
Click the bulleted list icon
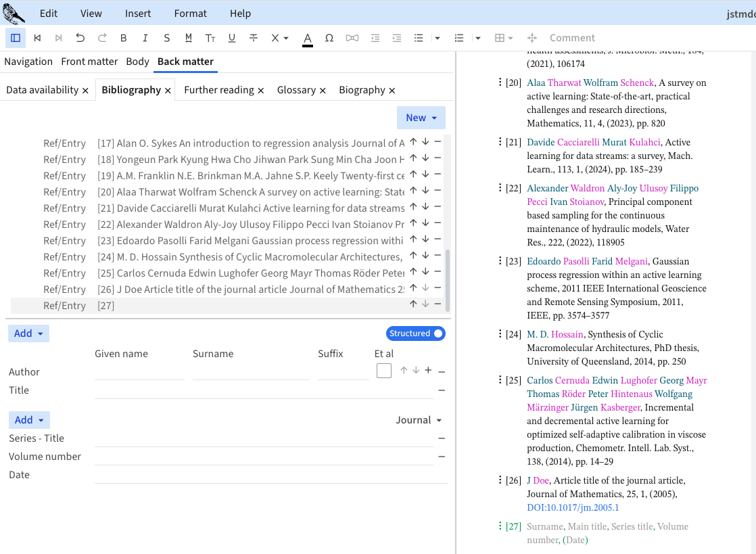(419, 38)
